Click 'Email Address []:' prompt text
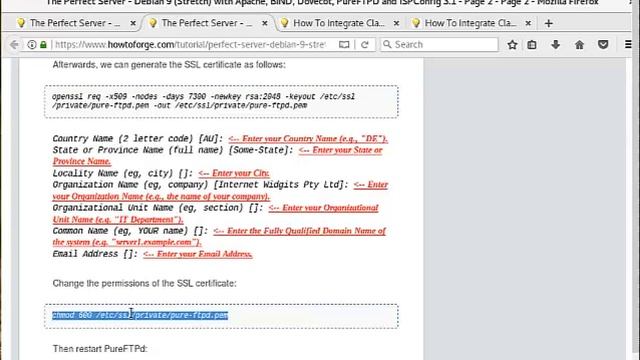 95,254
